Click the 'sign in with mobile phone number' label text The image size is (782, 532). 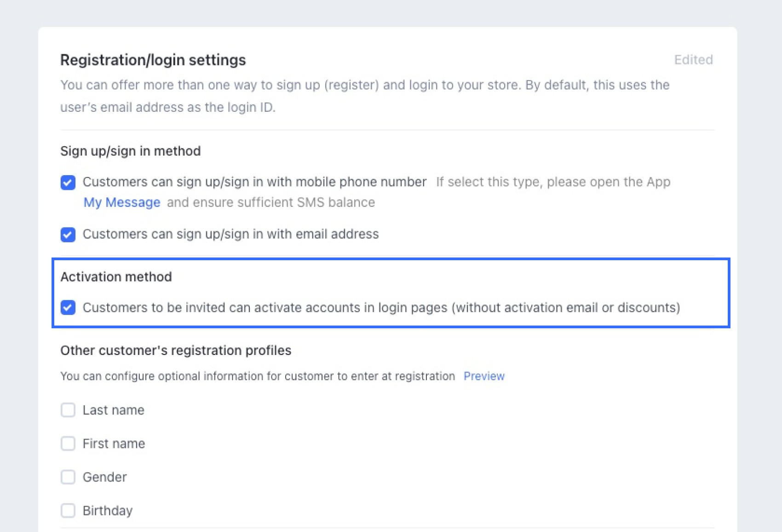[254, 182]
